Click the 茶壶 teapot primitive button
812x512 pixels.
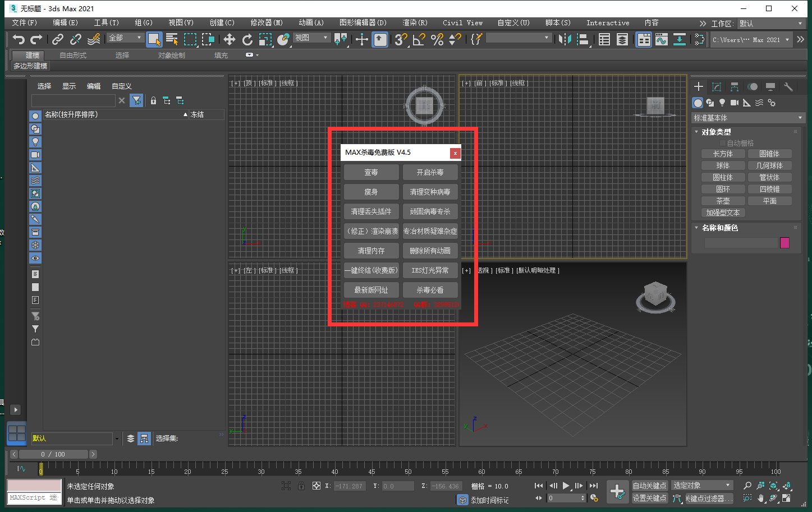coord(723,201)
